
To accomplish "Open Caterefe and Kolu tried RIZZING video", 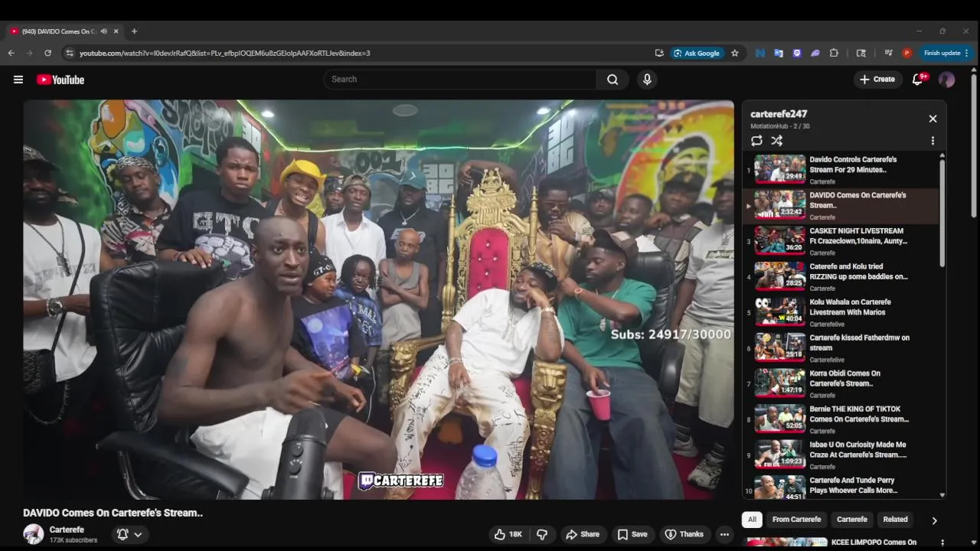I will tap(840, 276).
